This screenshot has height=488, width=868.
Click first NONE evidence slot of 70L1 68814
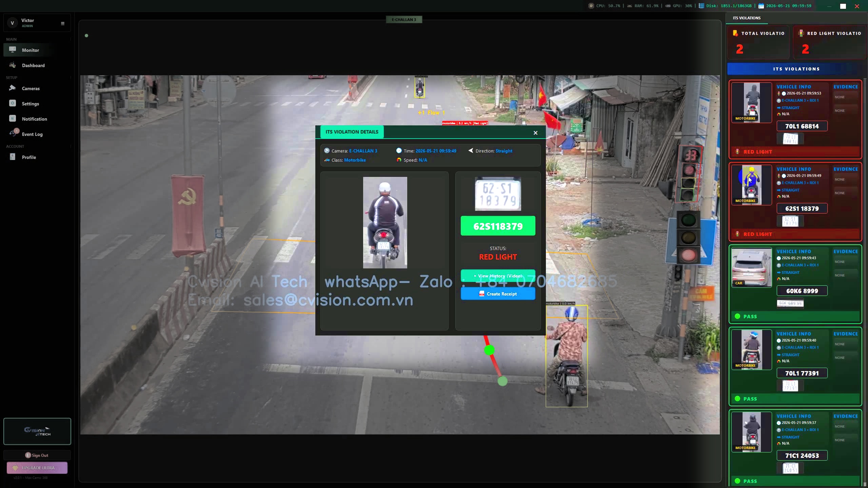[x=846, y=97]
